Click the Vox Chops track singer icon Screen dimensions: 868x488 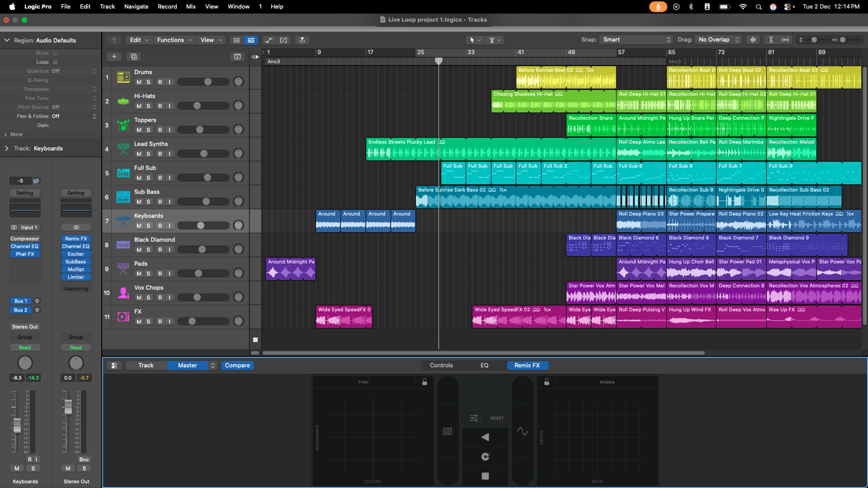tap(123, 293)
